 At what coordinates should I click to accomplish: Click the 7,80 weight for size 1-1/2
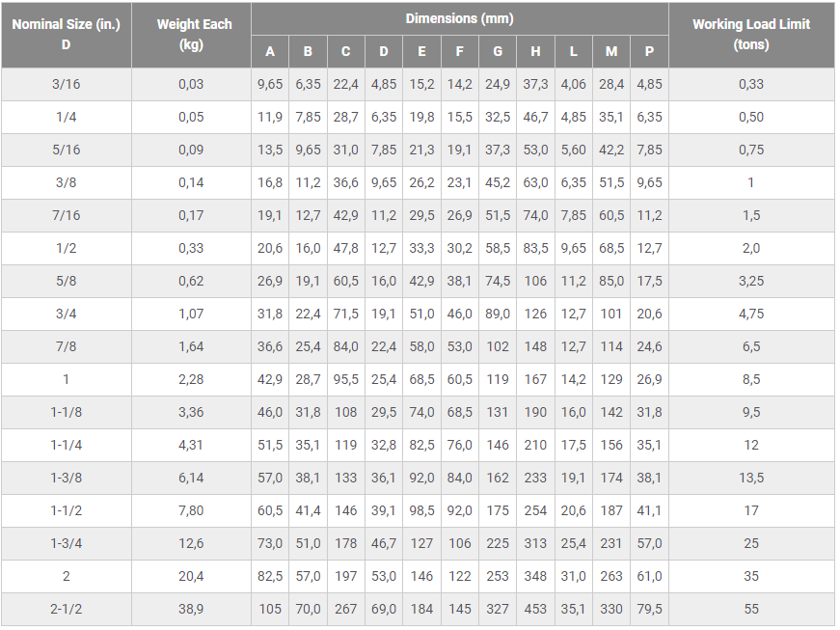(x=191, y=510)
